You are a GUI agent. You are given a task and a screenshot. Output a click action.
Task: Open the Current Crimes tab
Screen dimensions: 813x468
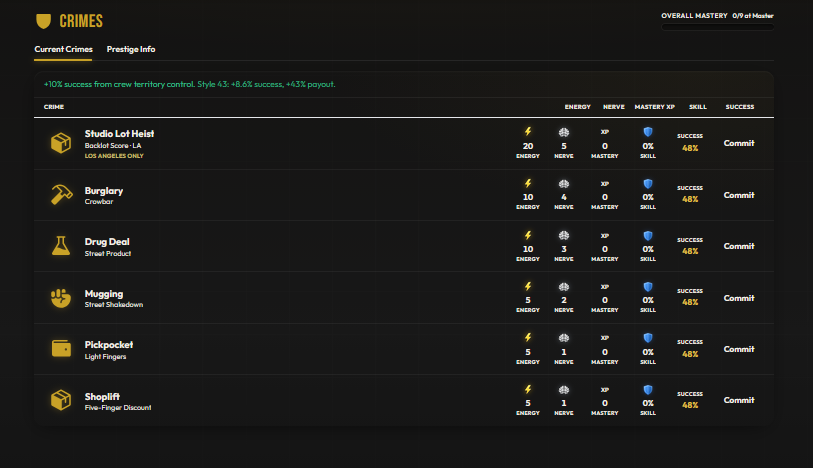(x=63, y=49)
